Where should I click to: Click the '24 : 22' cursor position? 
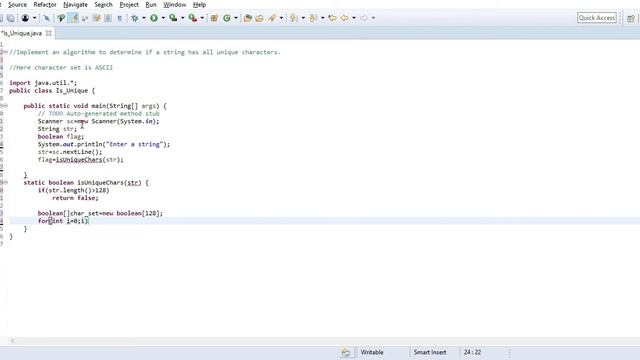[472, 352]
